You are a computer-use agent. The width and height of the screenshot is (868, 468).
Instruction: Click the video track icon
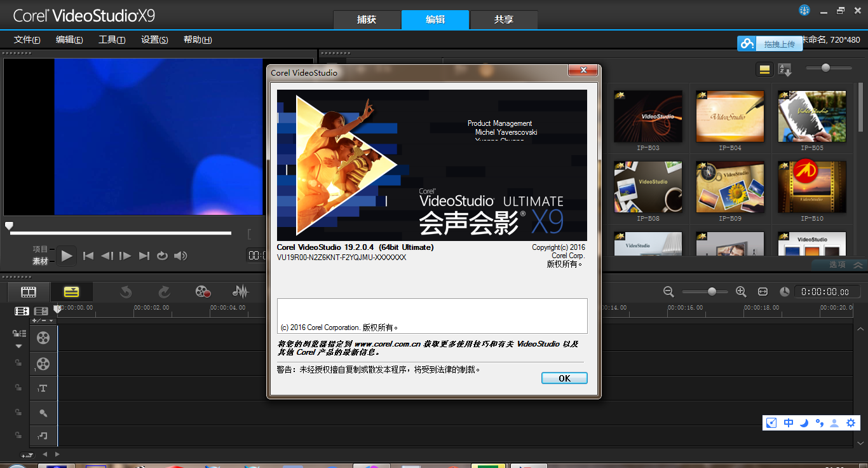coord(43,338)
